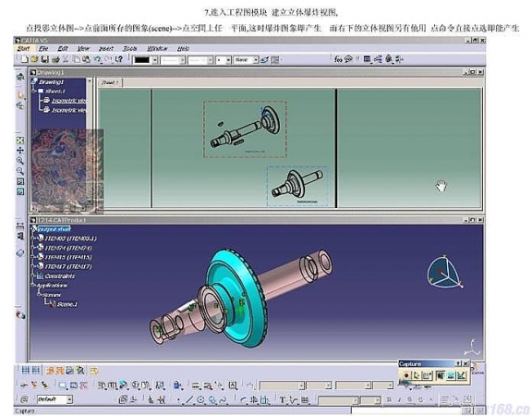Viewport: 532px width, 416px height.
Task: Select ITE474 in the product tree
Action: tap(67, 248)
